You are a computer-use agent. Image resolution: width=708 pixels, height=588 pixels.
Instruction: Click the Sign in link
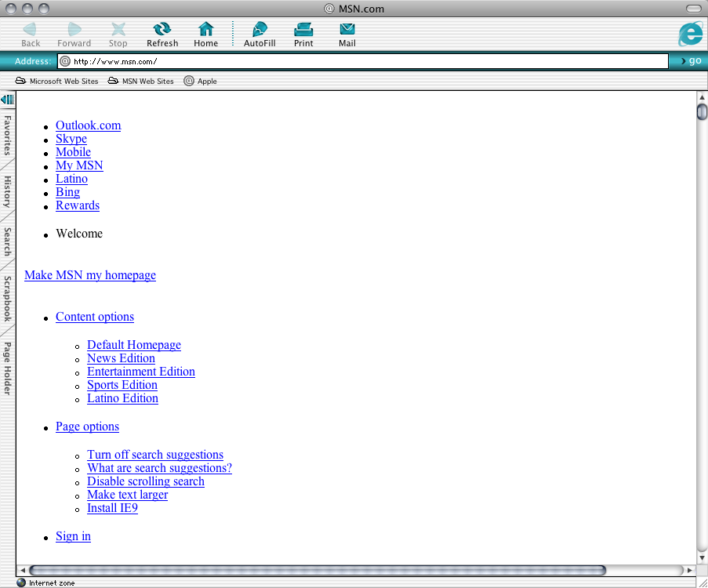tap(73, 536)
